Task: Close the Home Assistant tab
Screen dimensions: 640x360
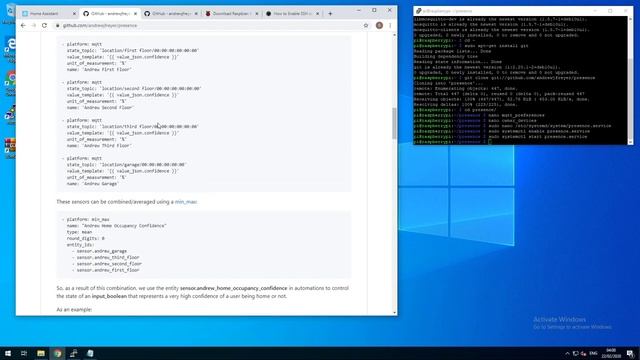Action: click(74, 13)
